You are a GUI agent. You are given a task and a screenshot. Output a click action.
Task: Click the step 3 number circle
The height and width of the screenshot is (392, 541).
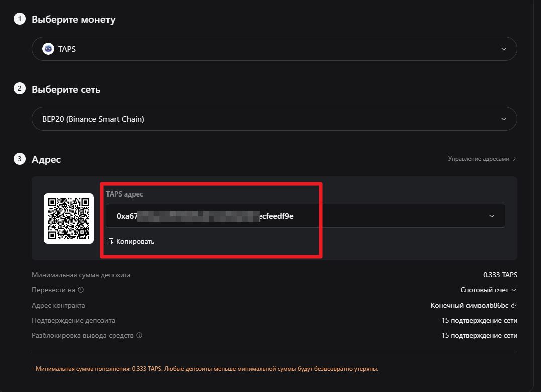tap(19, 159)
